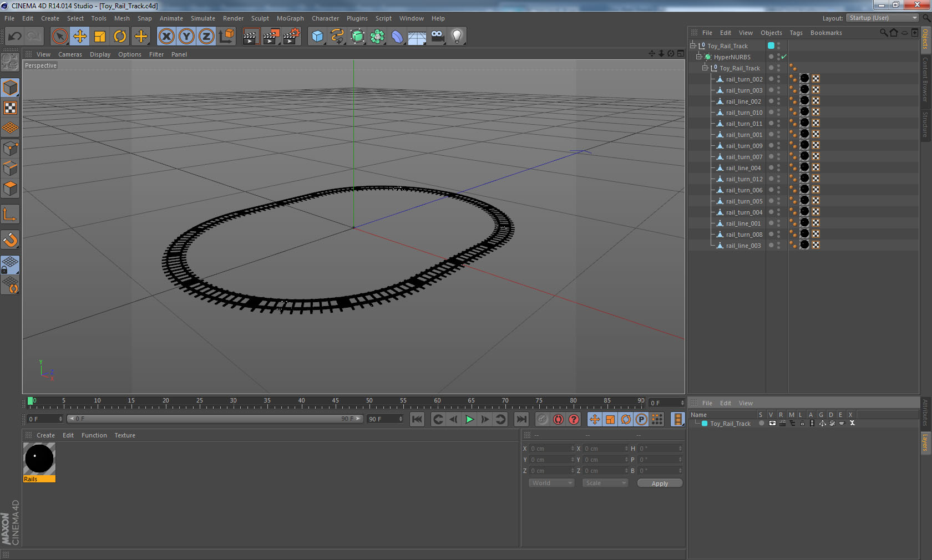
Task: Activate the Rotate tool
Action: (x=120, y=37)
